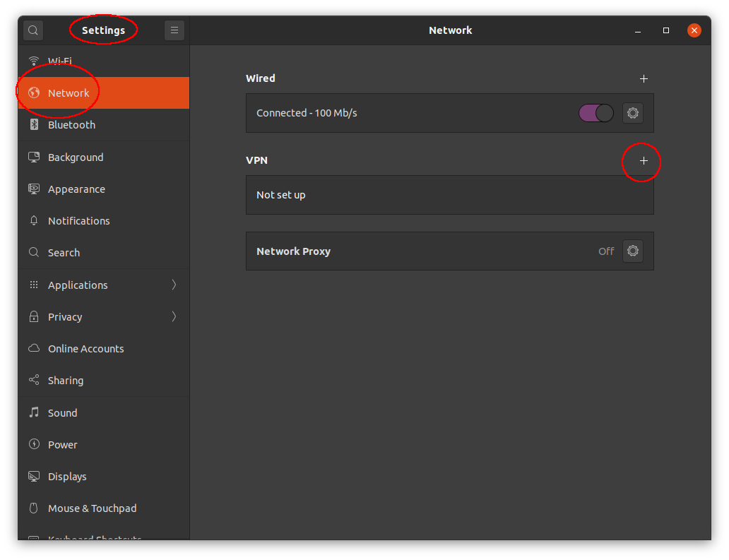The image size is (729, 560).
Task: Open the hamburger menu in Settings header
Action: 174,30
